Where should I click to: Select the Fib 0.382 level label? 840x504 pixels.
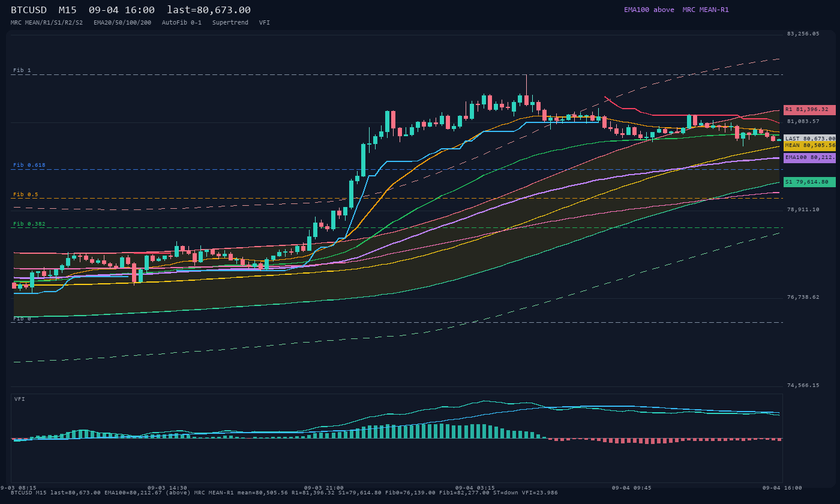[x=29, y=224]
